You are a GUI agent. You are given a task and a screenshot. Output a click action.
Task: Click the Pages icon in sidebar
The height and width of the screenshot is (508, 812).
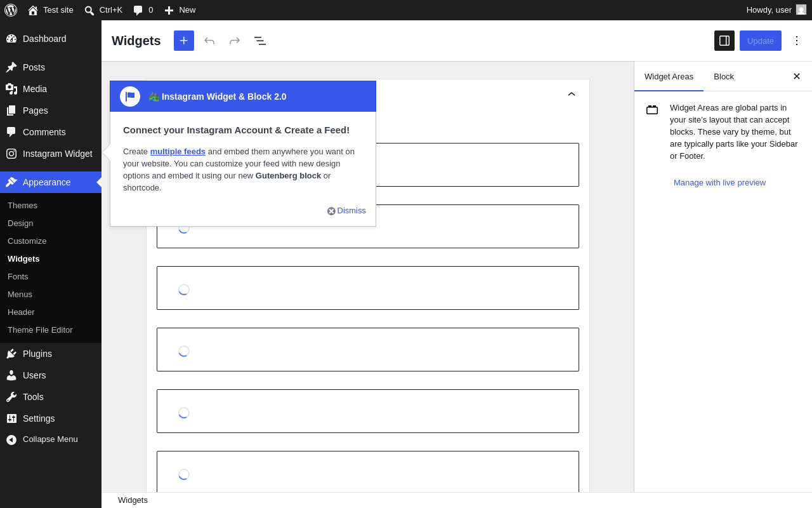[x=11, y=110]
